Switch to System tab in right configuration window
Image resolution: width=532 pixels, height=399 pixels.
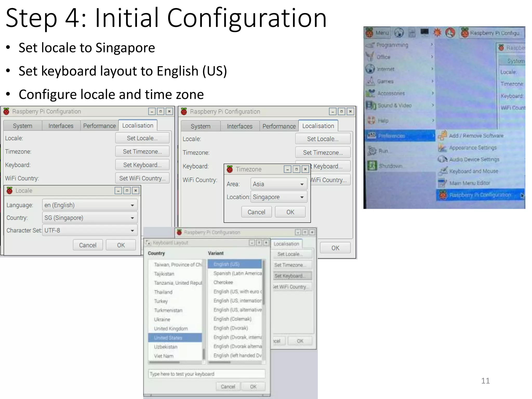click(201, 126)
